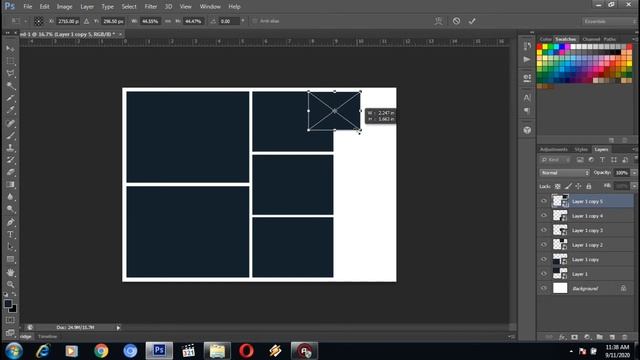The height and width of the screenshot is (360, 640).
Task: Click the foreground color swatch
Action: 8,304
